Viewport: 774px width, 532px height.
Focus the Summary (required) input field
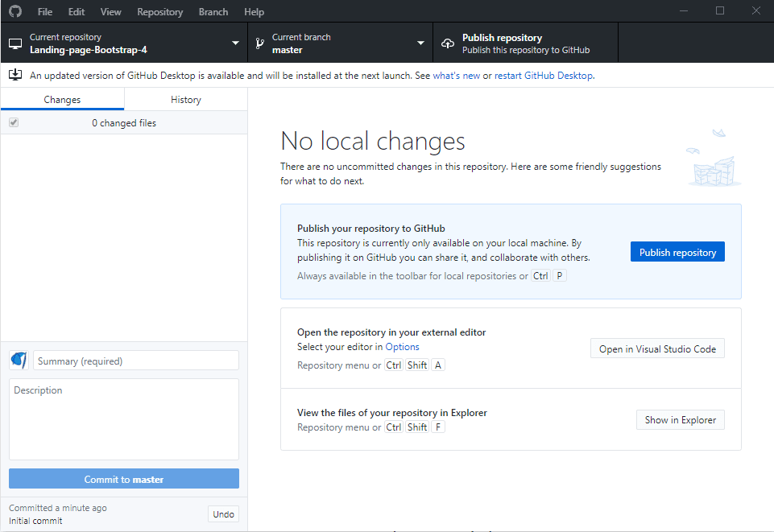tap(136, 361)
